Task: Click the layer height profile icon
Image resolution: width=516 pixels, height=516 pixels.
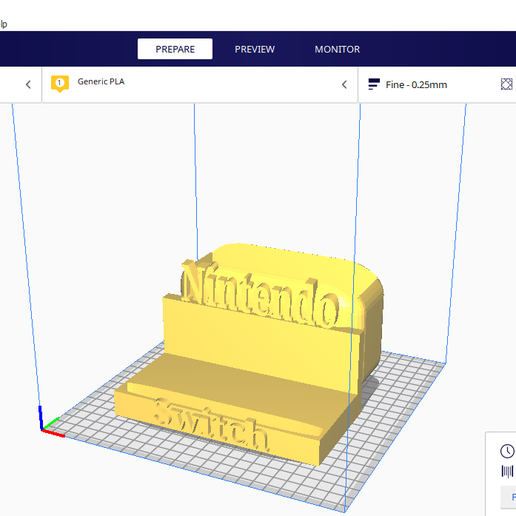Action: click(x=374, y=84)
